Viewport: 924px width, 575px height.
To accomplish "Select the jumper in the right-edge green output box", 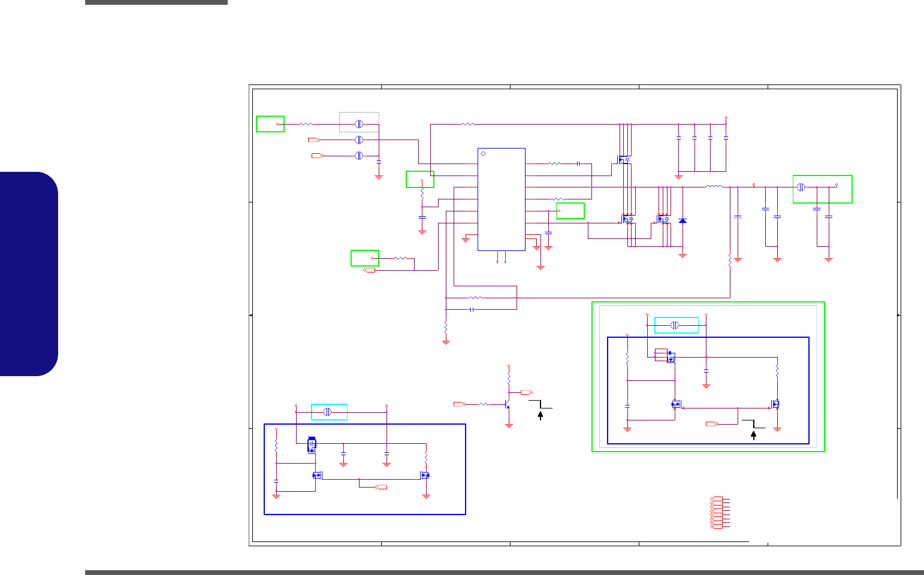I will (x=801, y=187).
